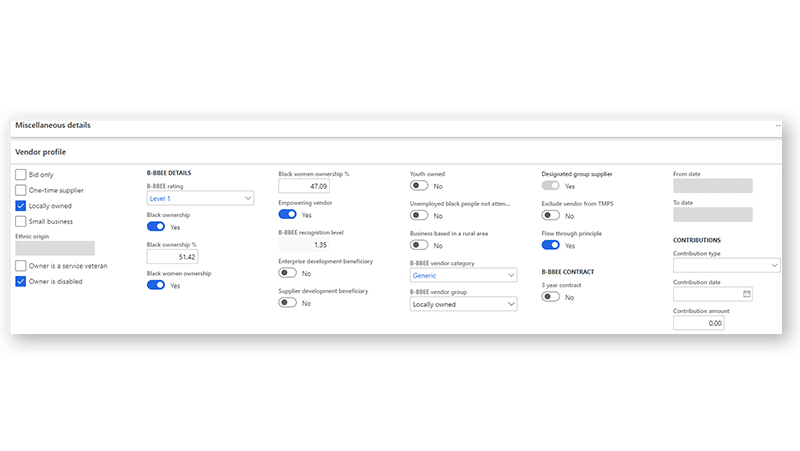Screen dimensions: 800x451
Task: Open the Contribution date calendar picker
Action: click(747, 294)
